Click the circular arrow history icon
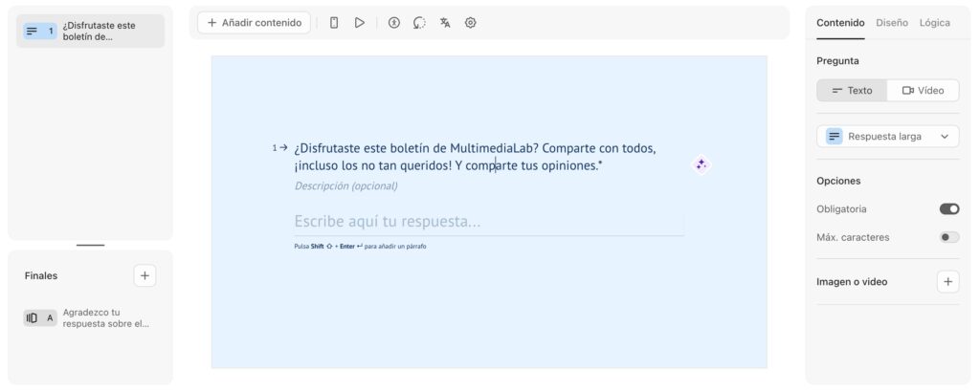 coord(419,23)
